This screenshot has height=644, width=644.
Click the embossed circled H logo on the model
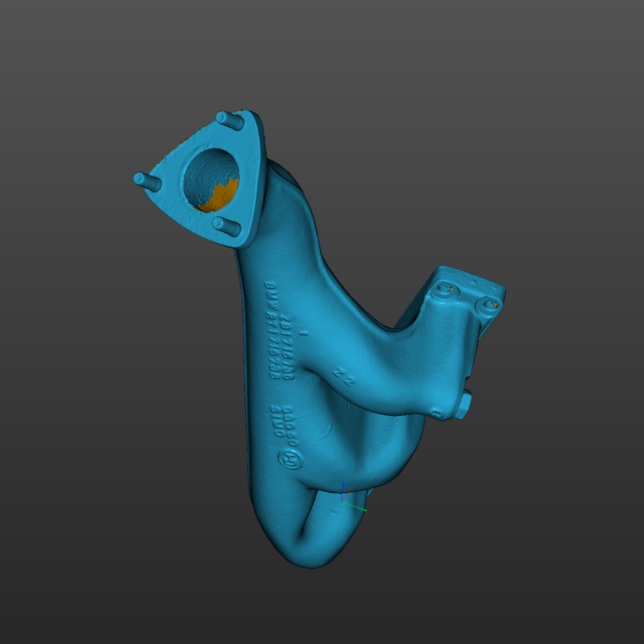[x=290, y=460]
